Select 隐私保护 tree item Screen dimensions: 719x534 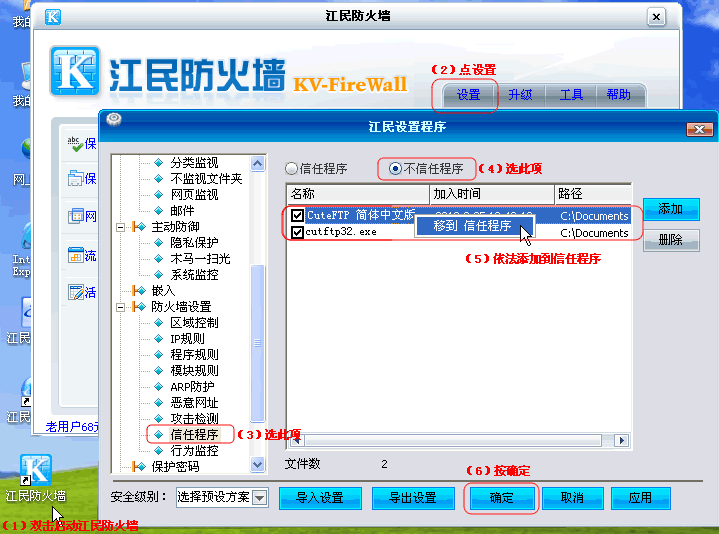(194, 242)
